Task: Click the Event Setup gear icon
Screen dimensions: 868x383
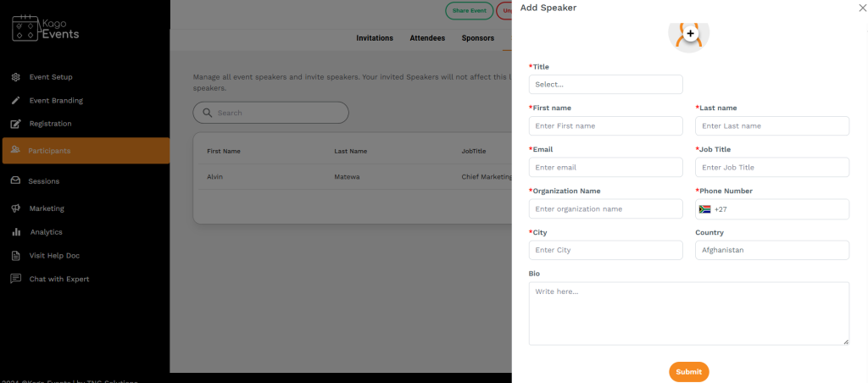Action: (x=16, y=77)
